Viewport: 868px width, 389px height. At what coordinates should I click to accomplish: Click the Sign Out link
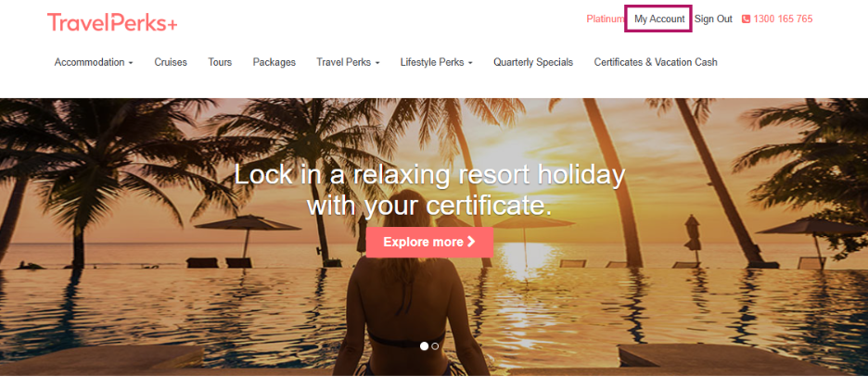click(713, 19)
